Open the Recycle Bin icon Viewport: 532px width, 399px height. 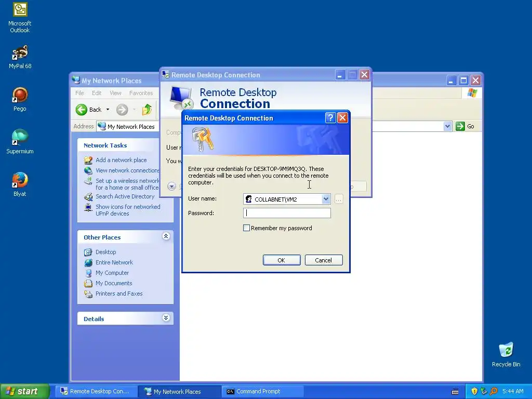(506, 355)
